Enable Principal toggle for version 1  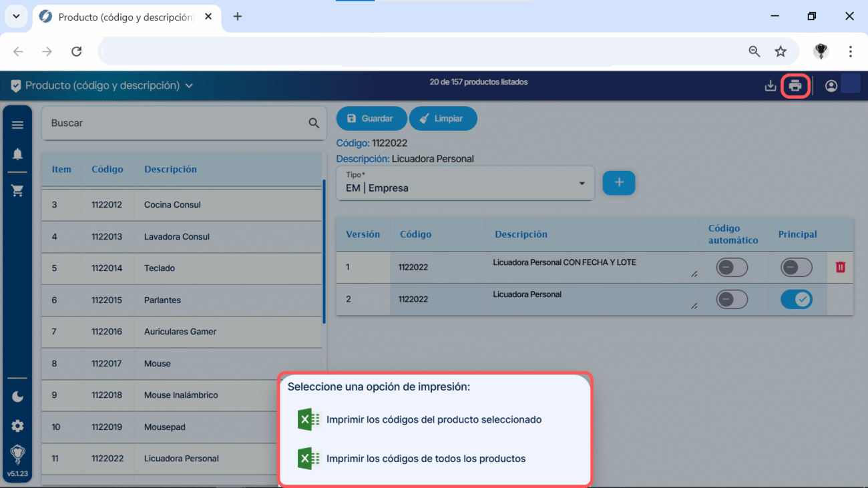point(796,267)
